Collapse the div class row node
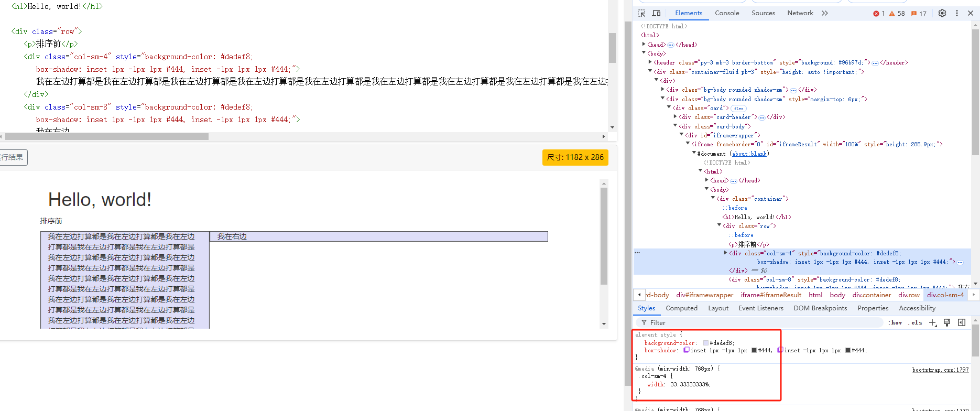Screen dimensions: 980x411 pyautogui.click(x=720, y=225)
